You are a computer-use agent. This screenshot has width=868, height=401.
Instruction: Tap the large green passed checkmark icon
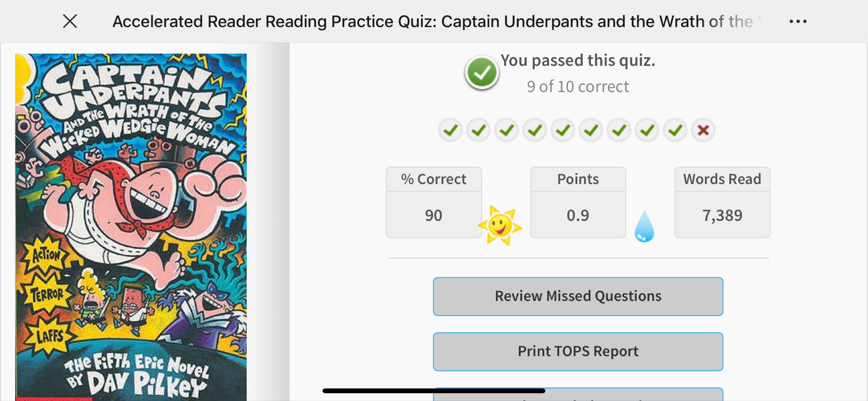coord(482,73)
